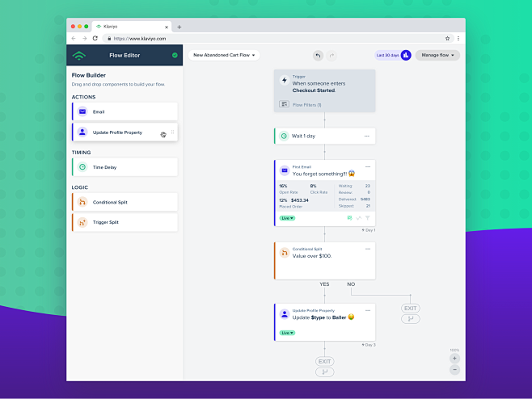Expand the New Abandoned Cart Flow dropdown
This screenshot has width=532, height=399.
(x=224, y=56)
